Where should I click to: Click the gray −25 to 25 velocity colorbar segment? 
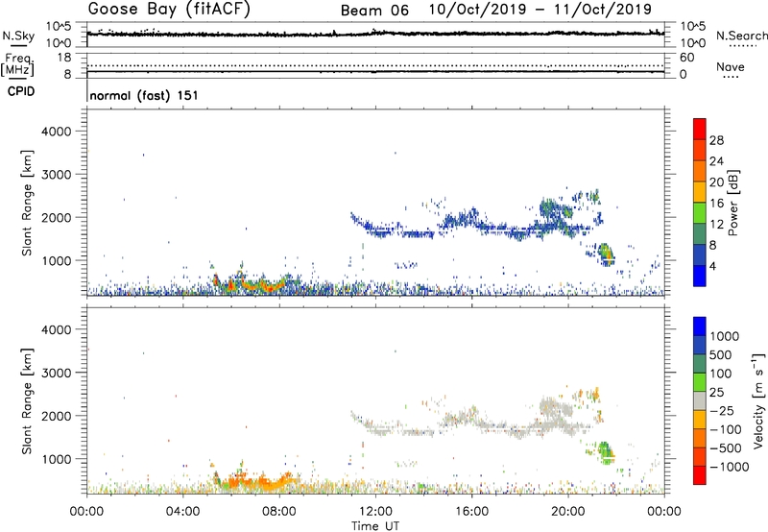[700, 400]
